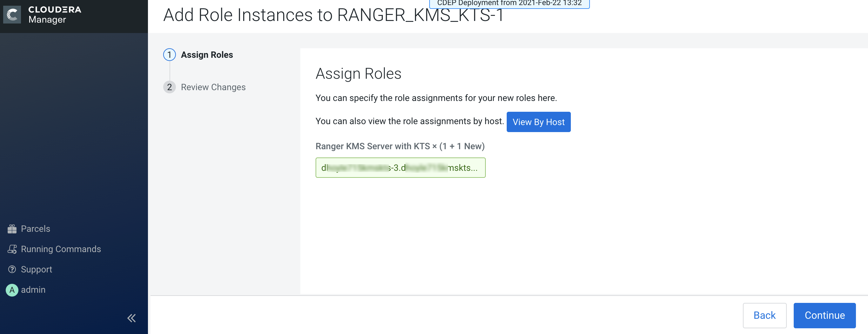Click the CDEP Deployment banner
Screen dimensions: 868x334
click(509, 3)
